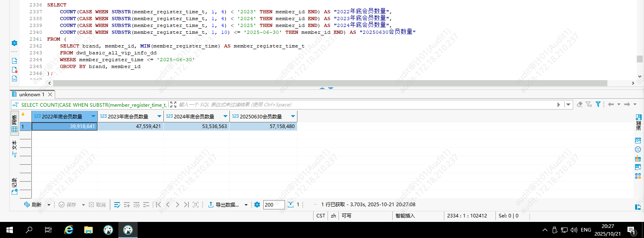Toggle 记录 record view mode
This screenshot has height=238, width=644.
tap(14, 186)
